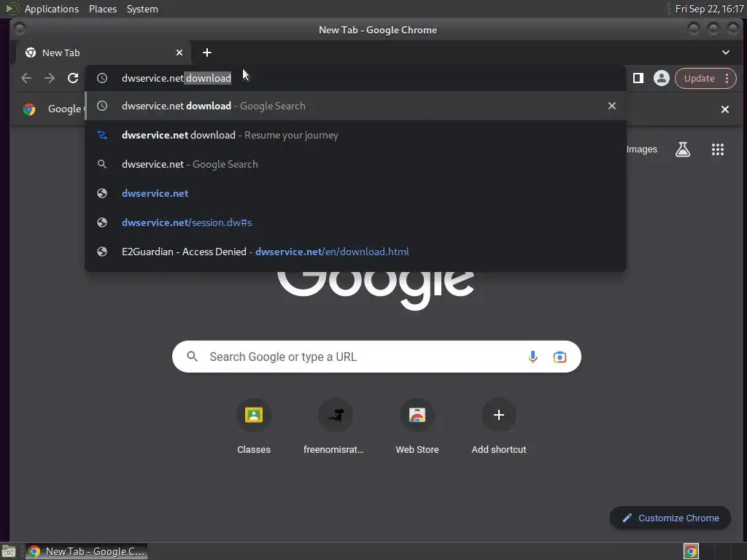The height and width of the screenshot is (560, 747).
Task: Open Search Labs flask icon
Action: [683, 149]
